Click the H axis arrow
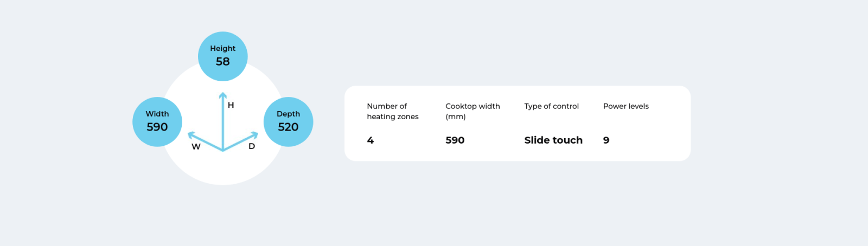This screenshot has width=868, height=246. pos(222,121)
